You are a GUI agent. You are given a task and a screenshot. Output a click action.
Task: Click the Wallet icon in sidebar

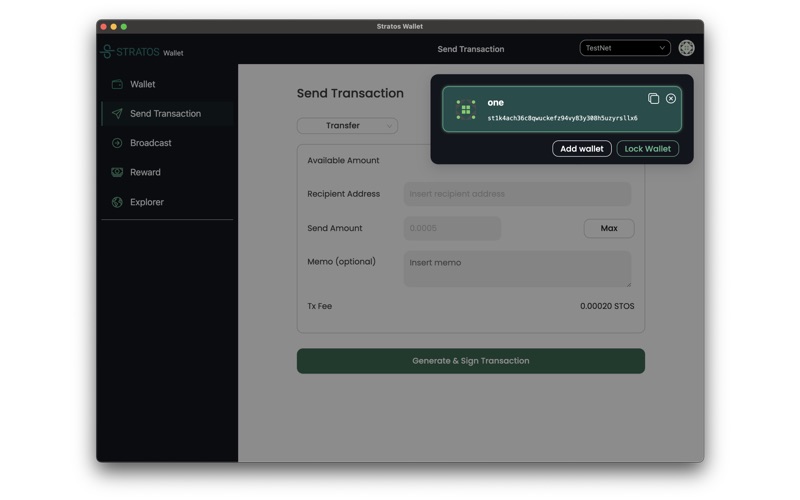pos(117,84)
